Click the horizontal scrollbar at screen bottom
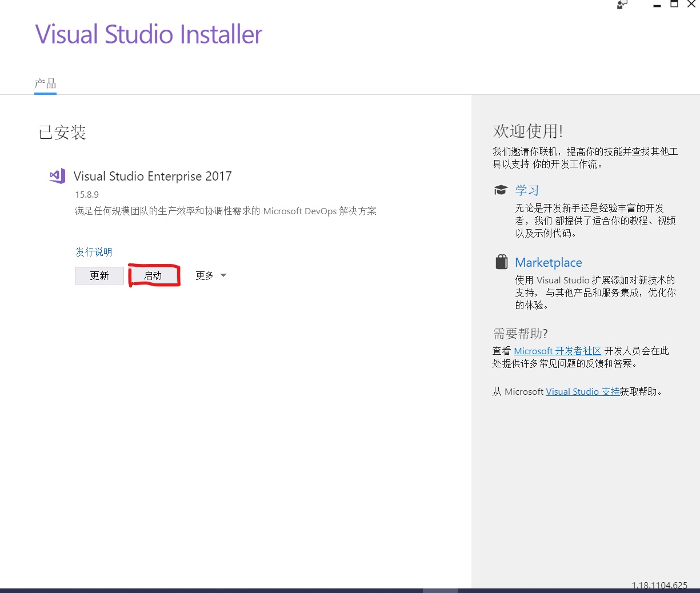 coord(440,590)
